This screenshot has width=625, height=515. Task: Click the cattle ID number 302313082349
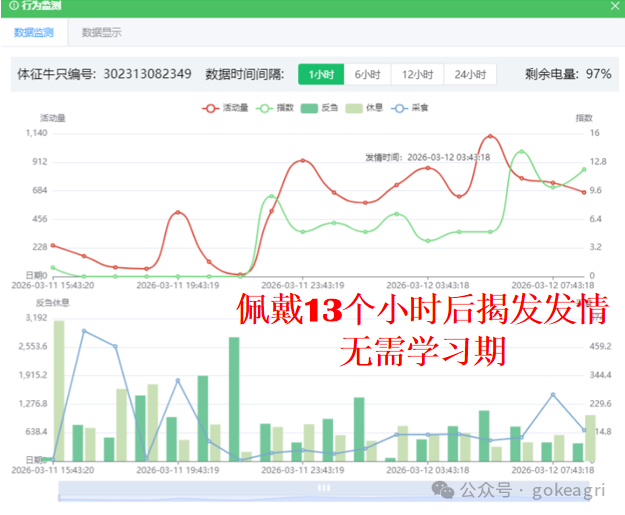(x=147, y=74)
